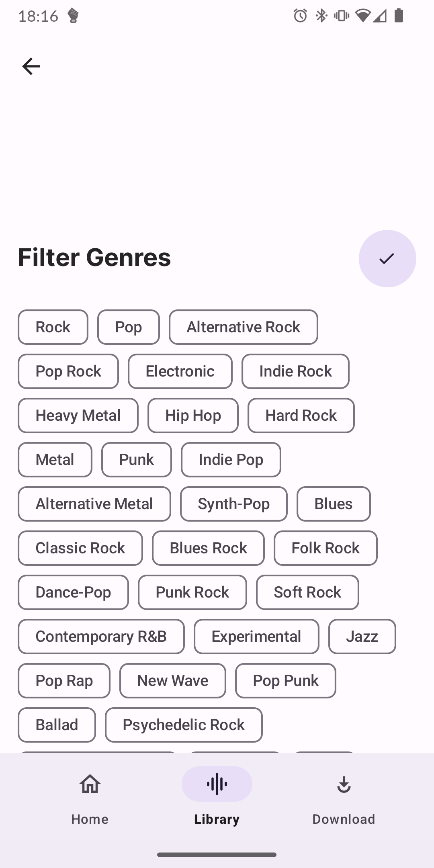The image size is (434, 868).
Task: Choose the Alternative Metal chip
Action: pos(94,504)
